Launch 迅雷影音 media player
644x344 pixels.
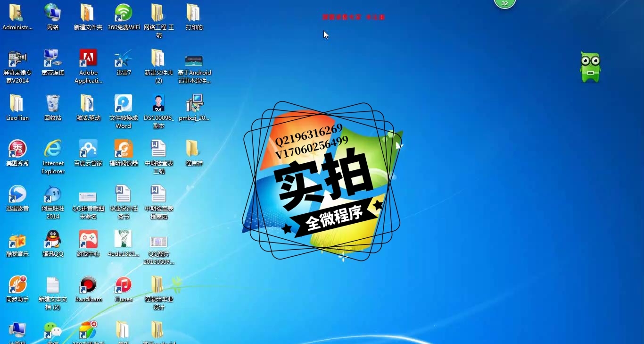[17, 199]
